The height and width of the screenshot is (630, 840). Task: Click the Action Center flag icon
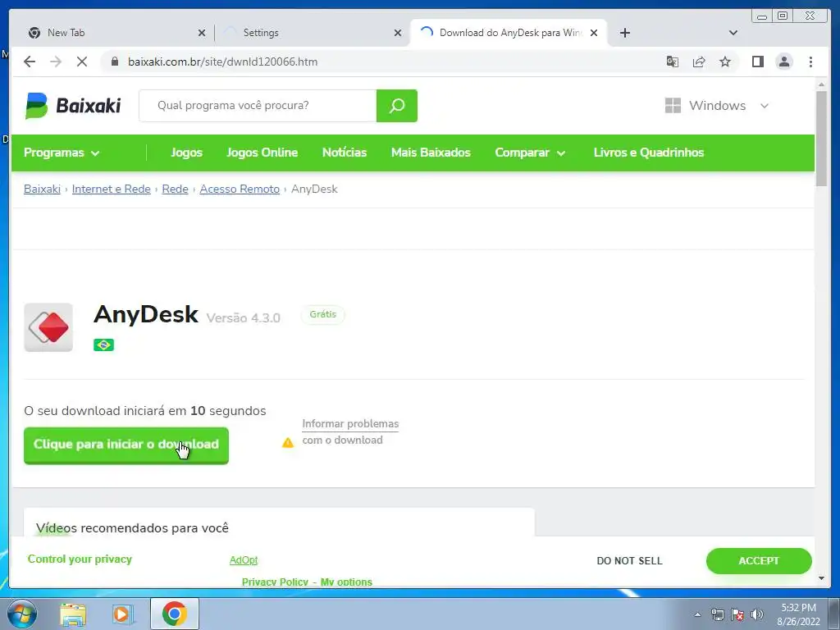point(737,614)
